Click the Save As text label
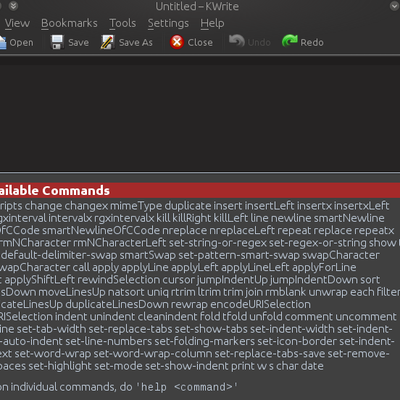400x400 pixels. pyautogui.click(x=136, y=43)
